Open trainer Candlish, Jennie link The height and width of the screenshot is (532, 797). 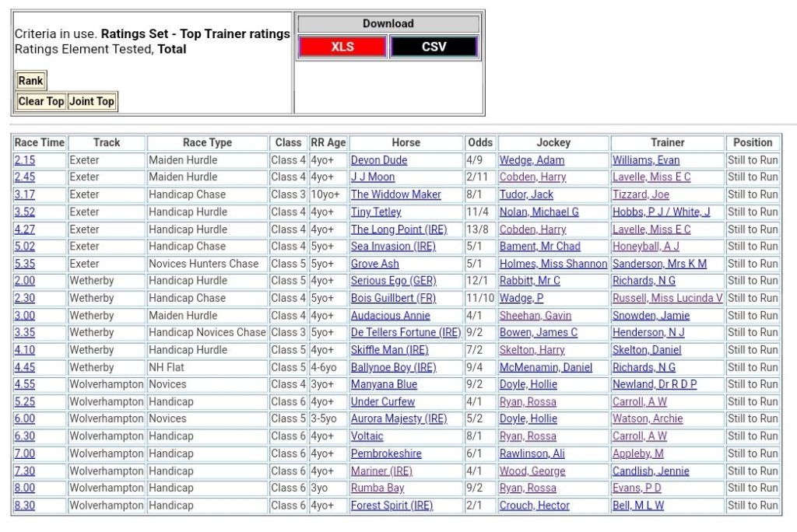tap(650, 471)
